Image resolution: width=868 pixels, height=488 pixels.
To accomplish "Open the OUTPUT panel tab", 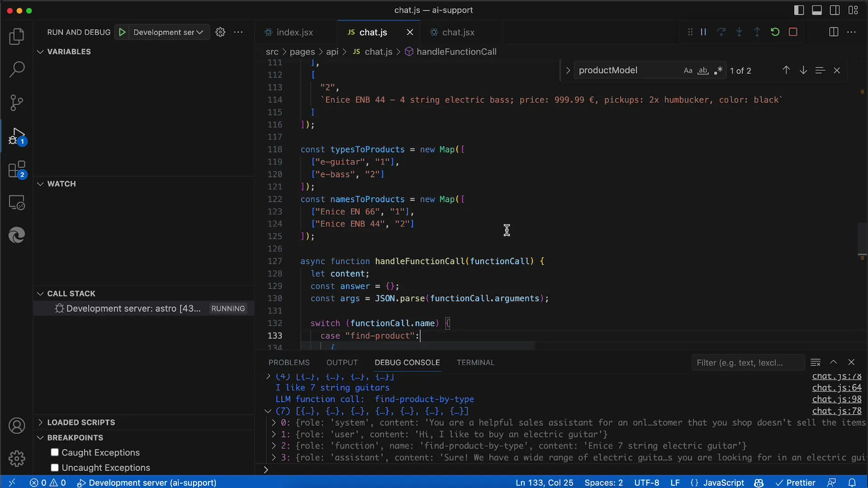I will [342, 363].
